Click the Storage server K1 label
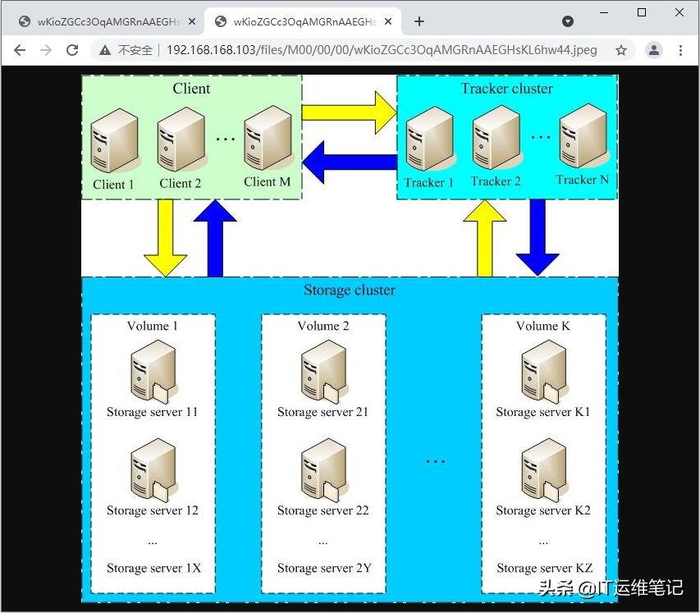Screen dimensions: 700x613 click(543, 412)
